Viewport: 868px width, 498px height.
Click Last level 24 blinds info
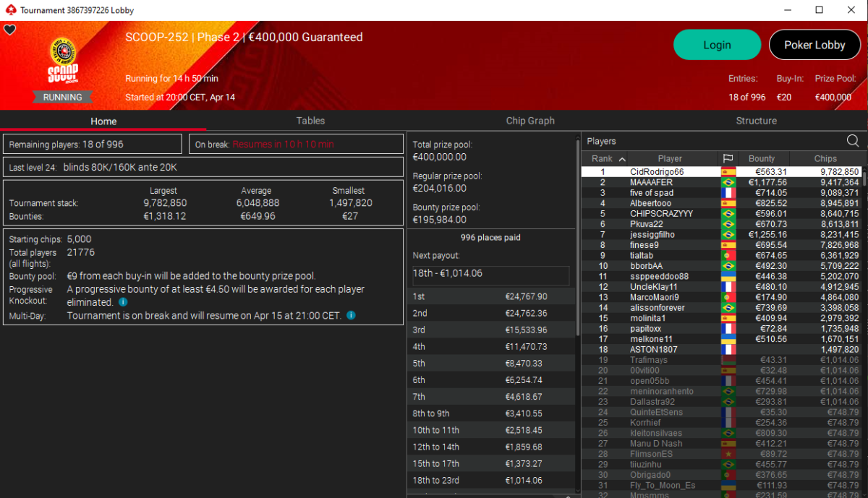click(x=203, y=167)
